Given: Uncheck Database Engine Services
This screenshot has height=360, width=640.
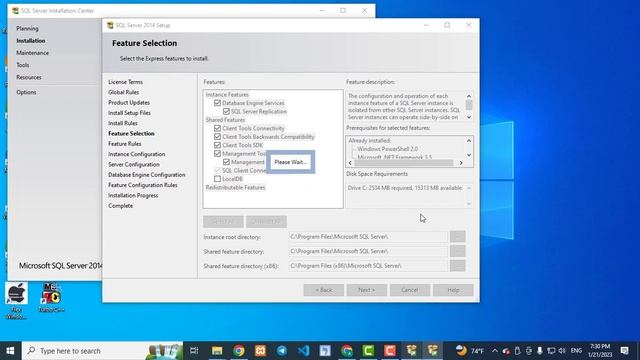Looking at the screenshot, I should [217, 103].
